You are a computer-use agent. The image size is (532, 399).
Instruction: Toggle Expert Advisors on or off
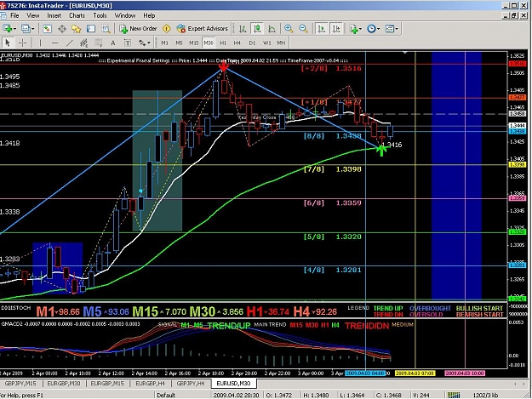coord(203,29)
